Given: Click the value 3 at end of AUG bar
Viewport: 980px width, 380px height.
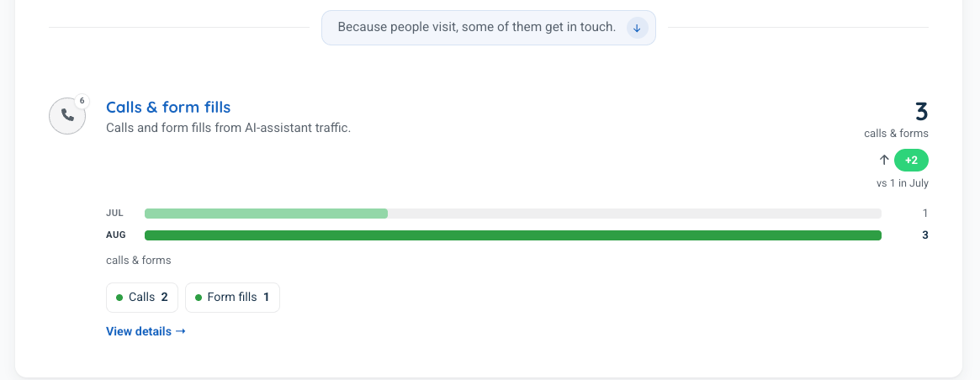Looking at the screenshot, I should [925, 235].
